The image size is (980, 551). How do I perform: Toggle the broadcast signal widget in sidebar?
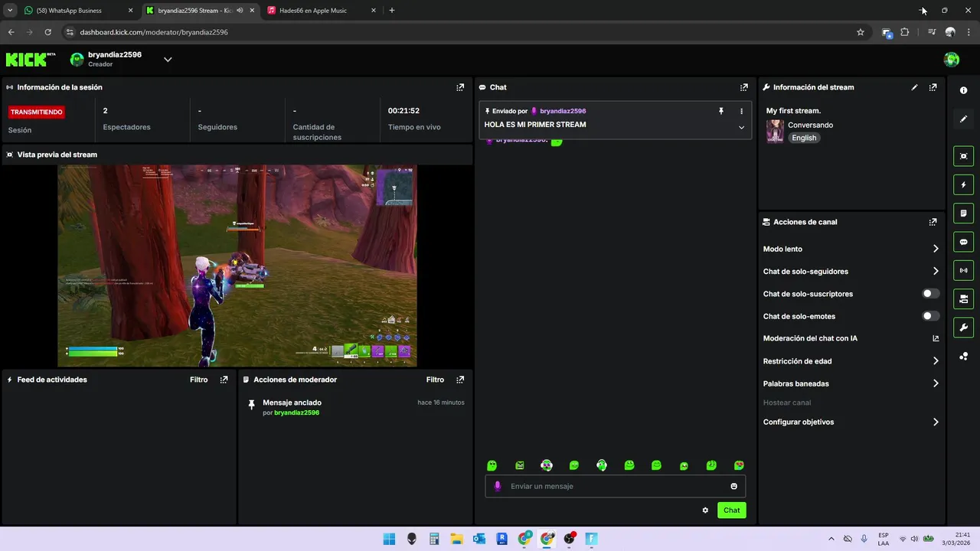point(963,270)
